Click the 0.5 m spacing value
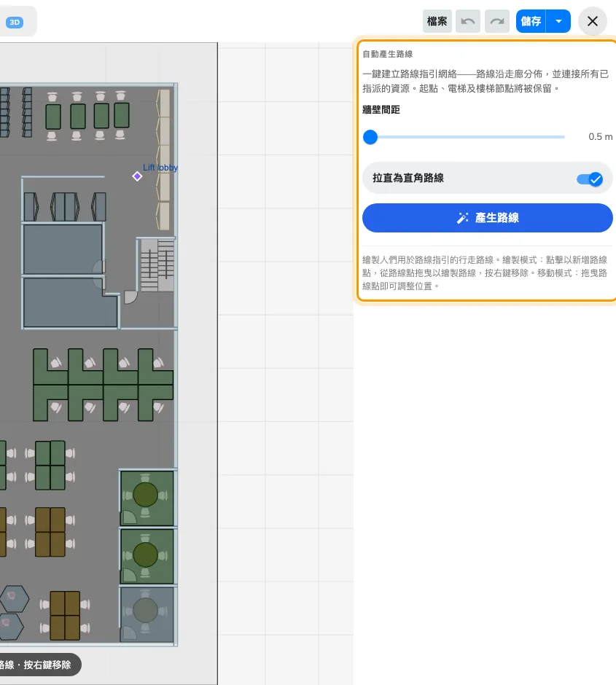Image resolution: width=616 pixels, height=685 pixels. (x=600, y=137)
